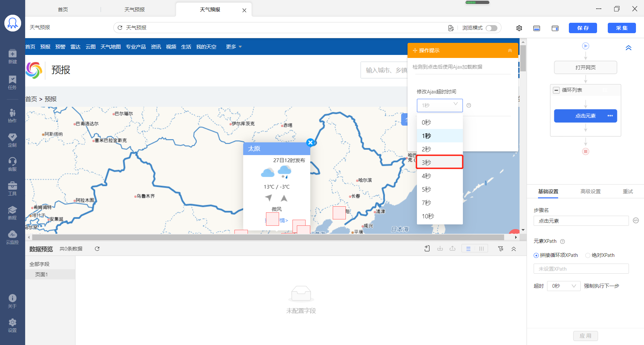
Task: Switch to the 首页 tab
Action: [x=63, y=9]
